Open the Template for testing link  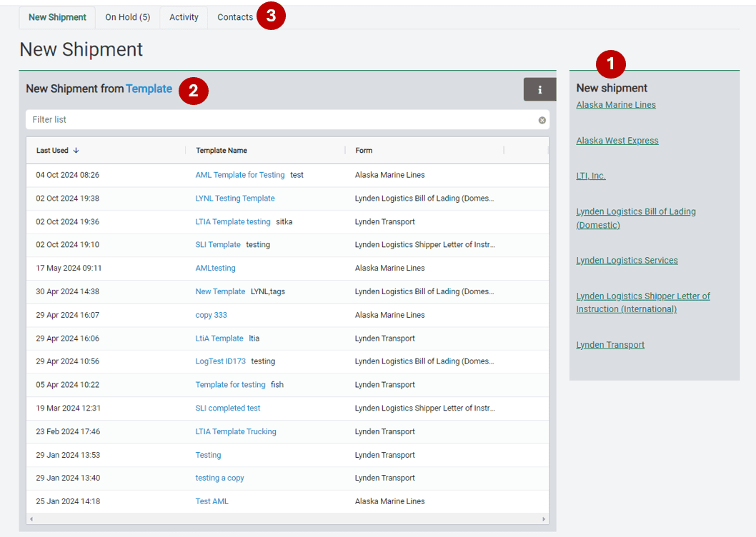231,385
